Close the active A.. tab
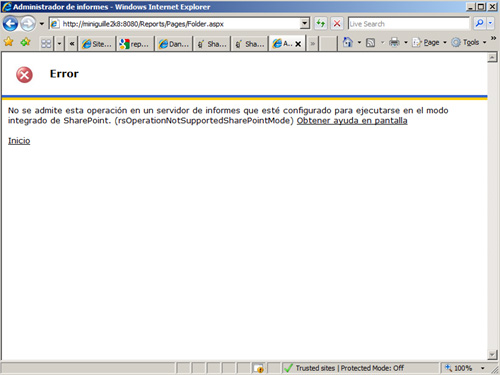 [298, 44]
